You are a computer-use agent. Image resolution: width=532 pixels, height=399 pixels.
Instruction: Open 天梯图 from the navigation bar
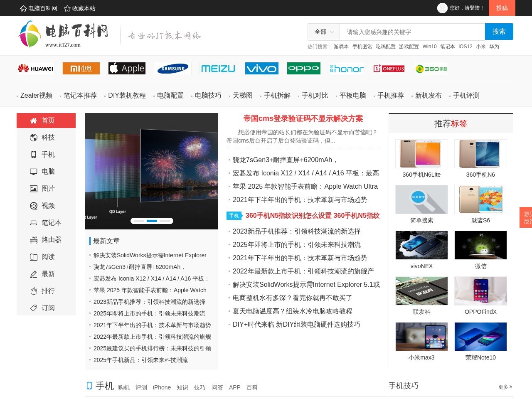point(242,95)
